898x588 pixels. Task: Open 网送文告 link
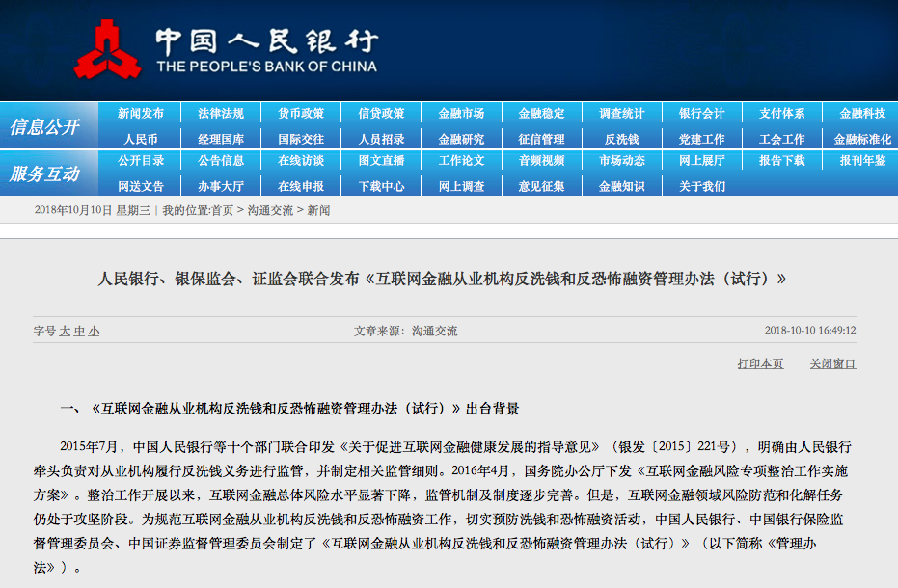(141, 187)
